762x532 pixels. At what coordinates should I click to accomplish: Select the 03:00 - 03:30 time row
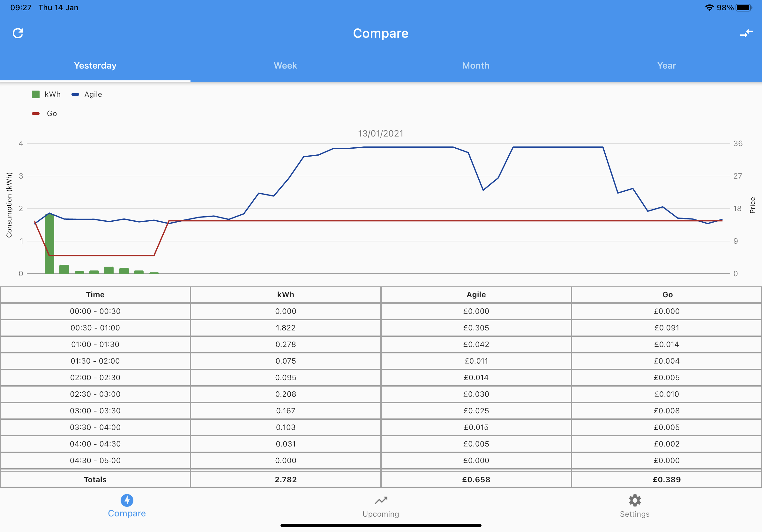pos(95,410)
